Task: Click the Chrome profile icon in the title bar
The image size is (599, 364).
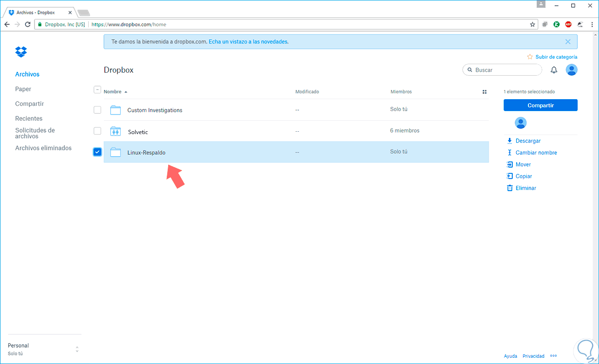Action: pos(541,4)
